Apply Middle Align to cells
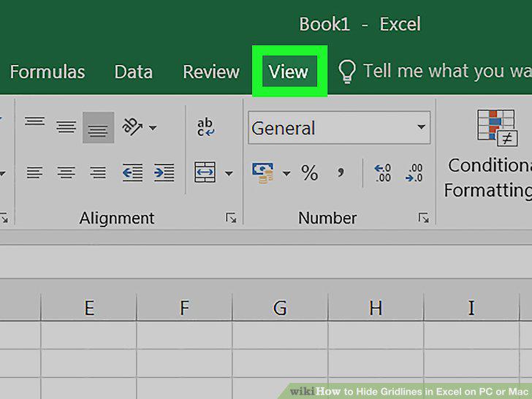 pos(66,127)
